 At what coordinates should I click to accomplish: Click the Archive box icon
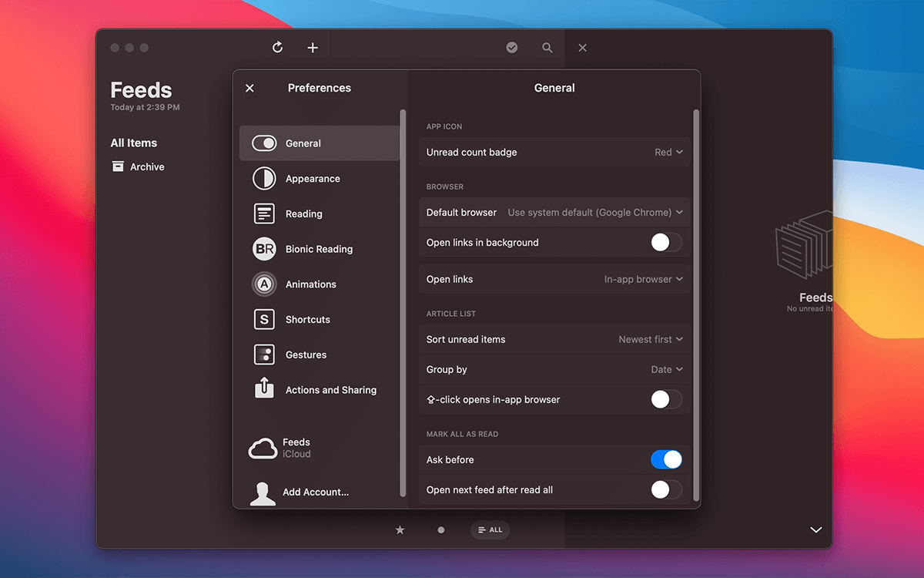pyautogui.click(x=118, y=166)
